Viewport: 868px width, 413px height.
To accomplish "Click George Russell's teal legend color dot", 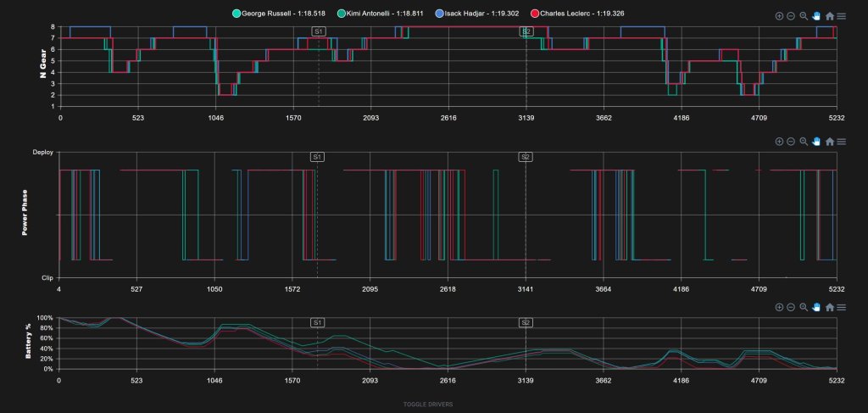I will pos(236,14).
